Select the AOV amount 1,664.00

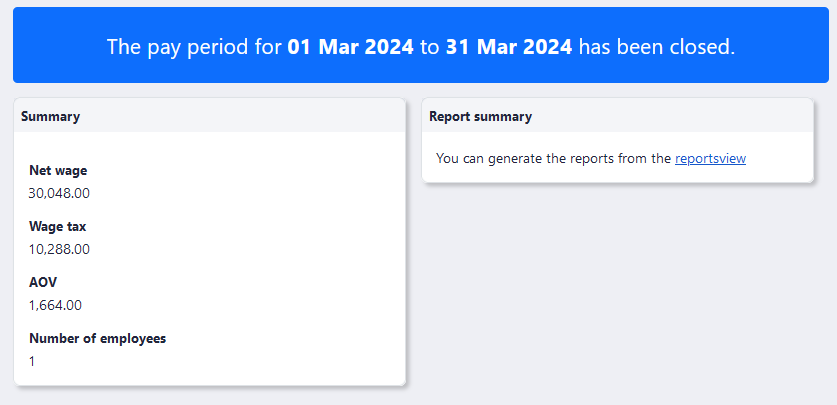(x=55, y=305)
